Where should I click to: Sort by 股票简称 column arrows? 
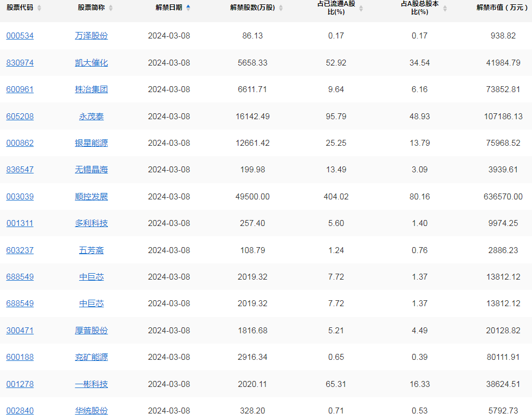coord(111,8)
